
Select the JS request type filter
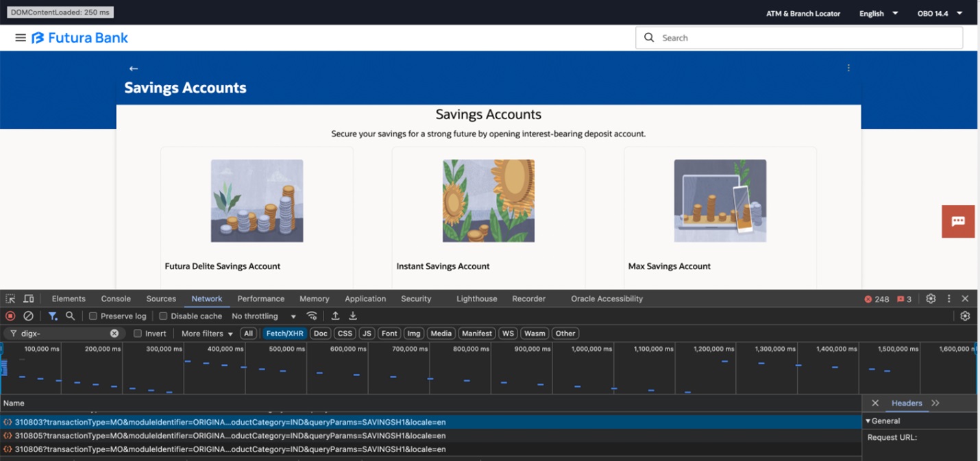(x=367, y=334)
